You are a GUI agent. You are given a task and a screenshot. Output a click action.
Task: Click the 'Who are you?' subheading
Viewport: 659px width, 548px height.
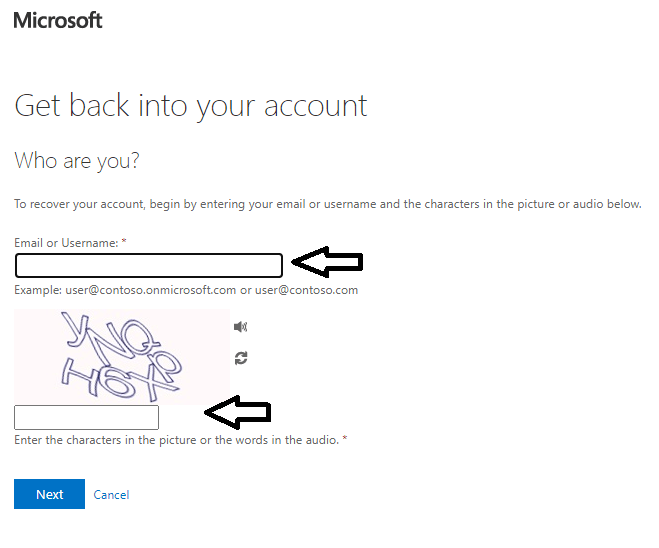click(76, 161)
